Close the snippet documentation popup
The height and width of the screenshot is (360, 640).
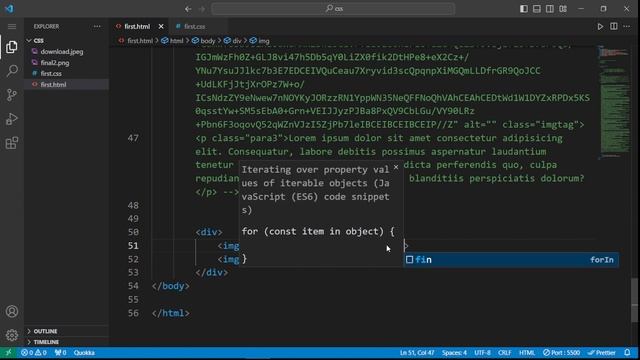[x=396, y=167]
